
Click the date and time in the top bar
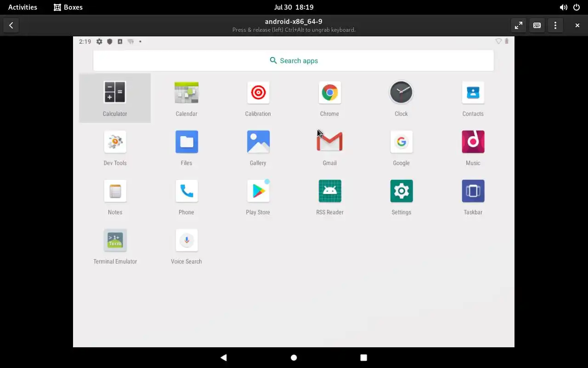pos(294,7)
